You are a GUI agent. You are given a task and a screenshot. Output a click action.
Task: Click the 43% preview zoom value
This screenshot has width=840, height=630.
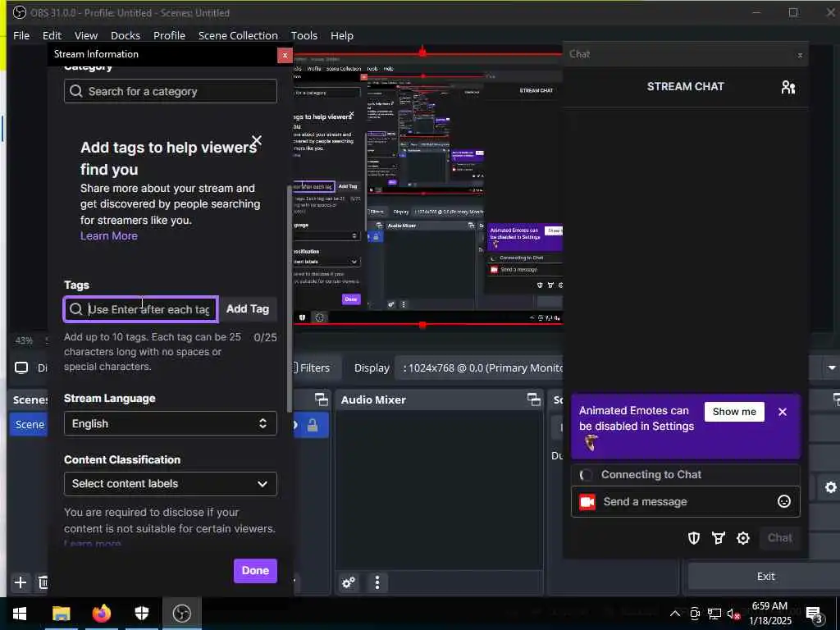(24, 340)
